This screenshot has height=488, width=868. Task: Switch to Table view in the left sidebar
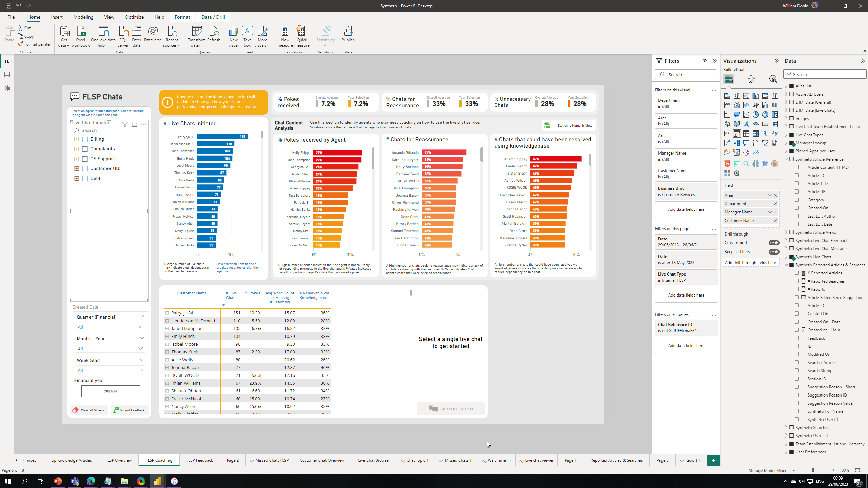click(x=7, y=75)
